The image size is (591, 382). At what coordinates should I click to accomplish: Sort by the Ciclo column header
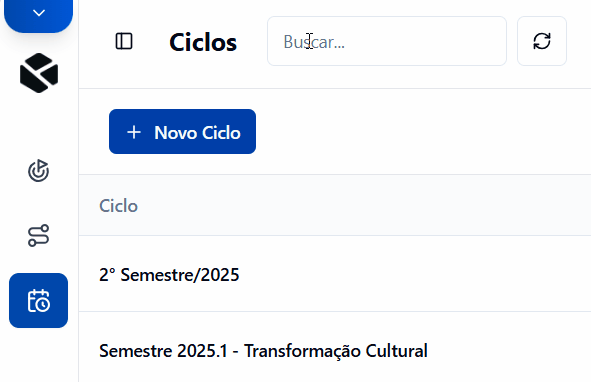pos(118,206)
